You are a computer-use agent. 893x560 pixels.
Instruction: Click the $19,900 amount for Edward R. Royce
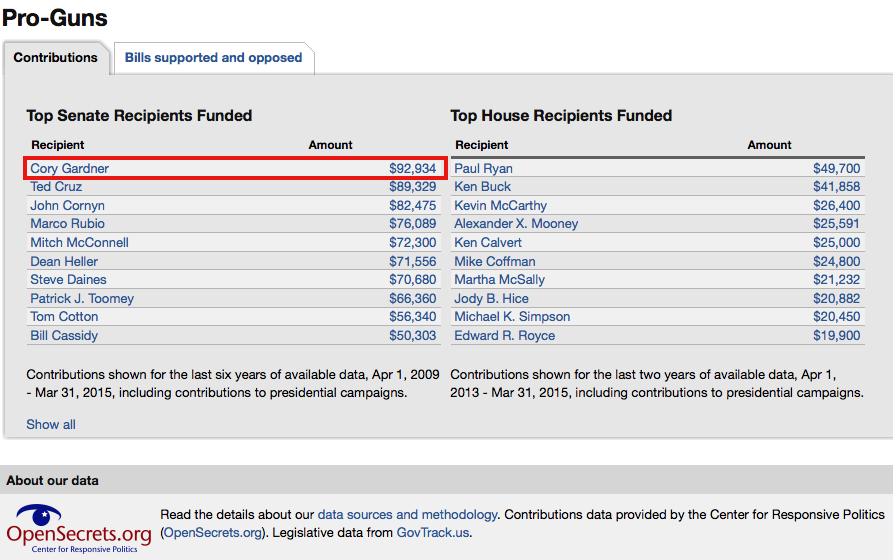pos(837,336)
